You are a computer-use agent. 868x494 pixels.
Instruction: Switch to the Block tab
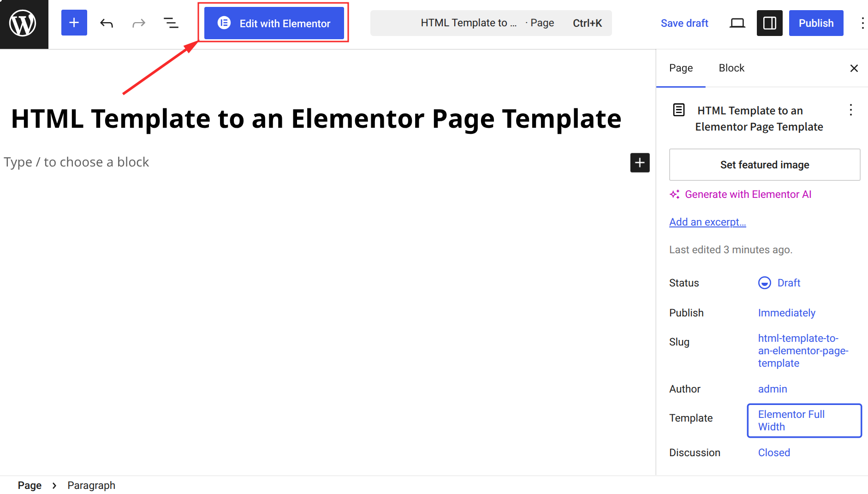pos(731,68)
